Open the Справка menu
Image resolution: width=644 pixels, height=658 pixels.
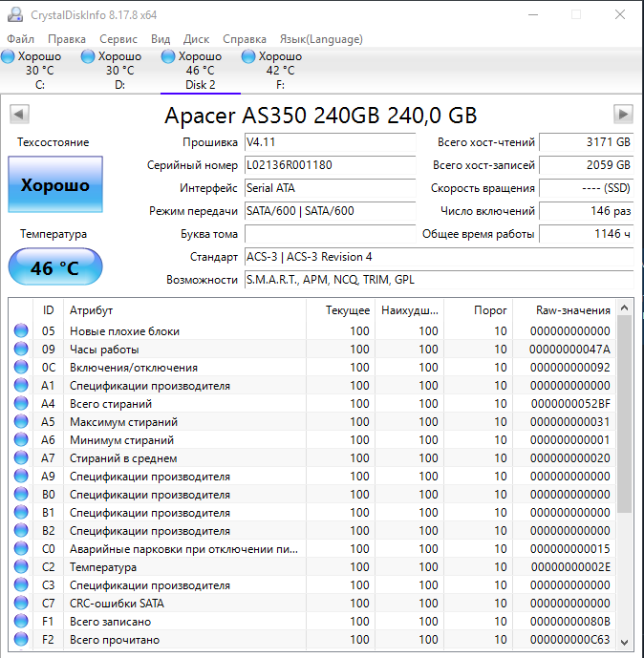(245, 39)
